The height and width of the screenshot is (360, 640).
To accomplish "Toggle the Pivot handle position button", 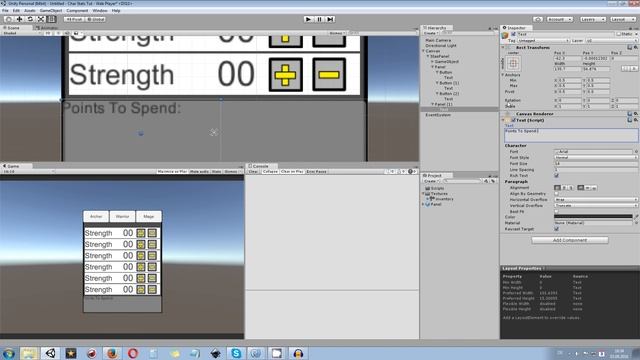I will pyautogui.click(x=74, y=19).
